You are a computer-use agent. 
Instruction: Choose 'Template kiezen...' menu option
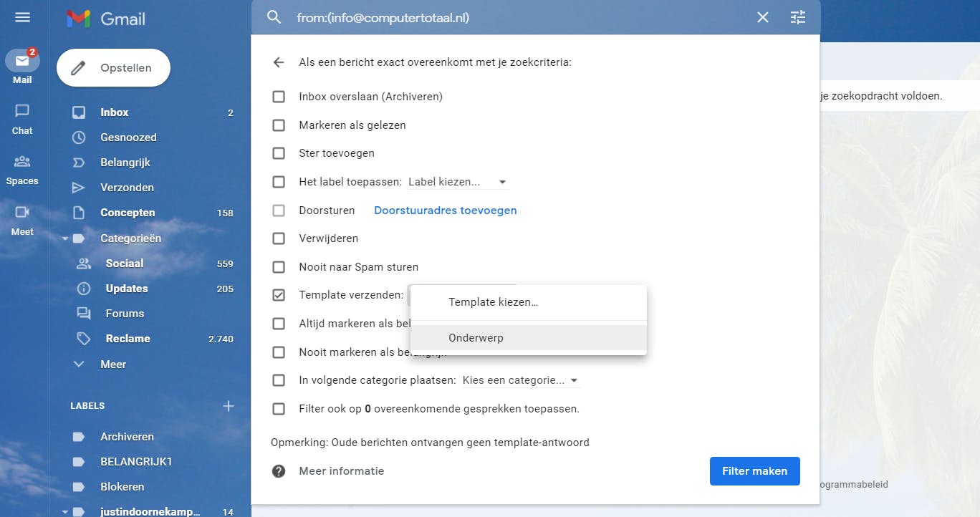[x=493, y=302]
